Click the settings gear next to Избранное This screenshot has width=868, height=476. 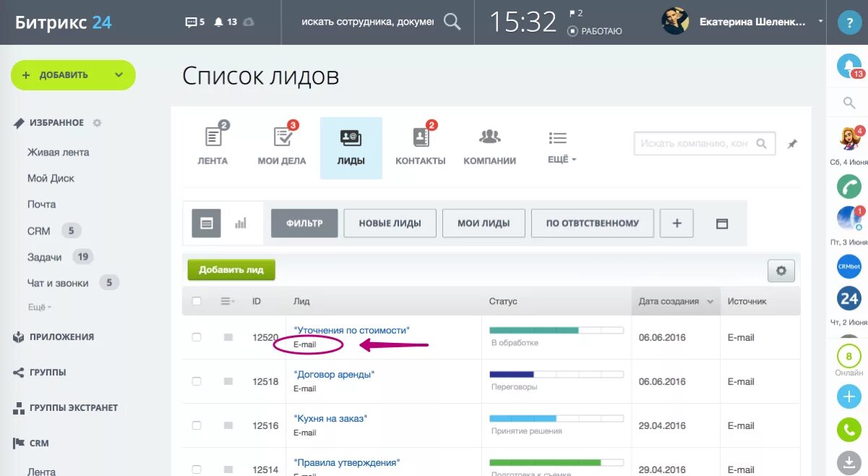point(97,123)
